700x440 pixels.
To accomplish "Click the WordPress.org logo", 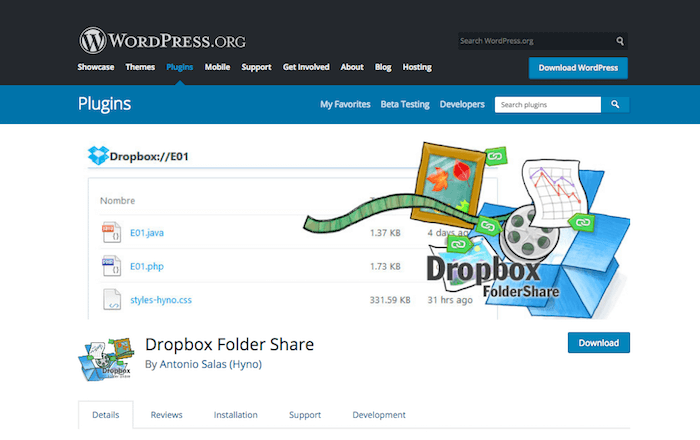I will pos(162,41).
